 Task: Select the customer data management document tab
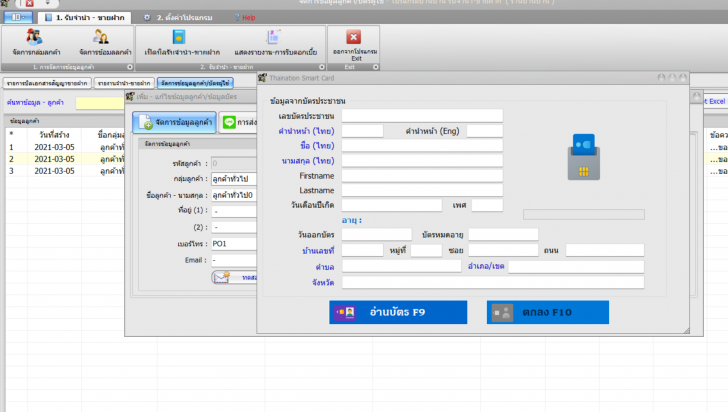tap(195, 83)
